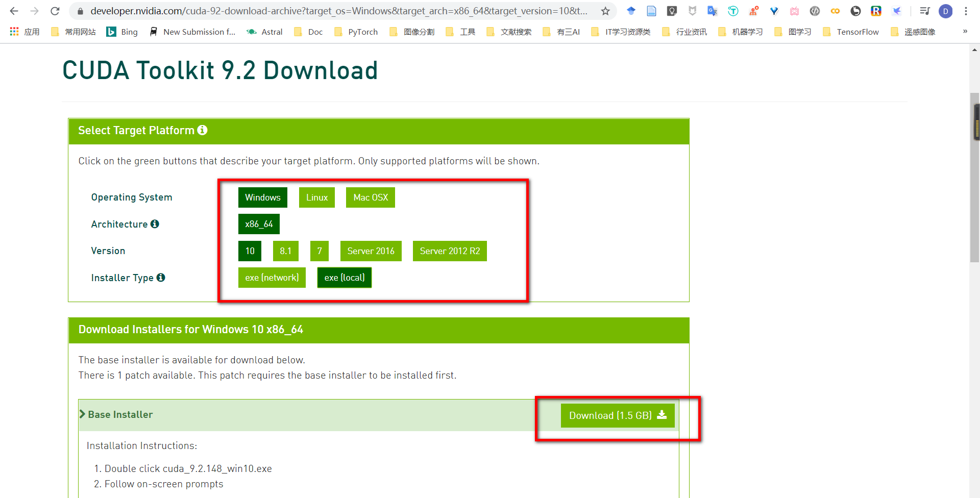This screenshot has width=980, height=498.
Task: Open the IT学习资源类 bookmark folder
Action: click(621, 32)
